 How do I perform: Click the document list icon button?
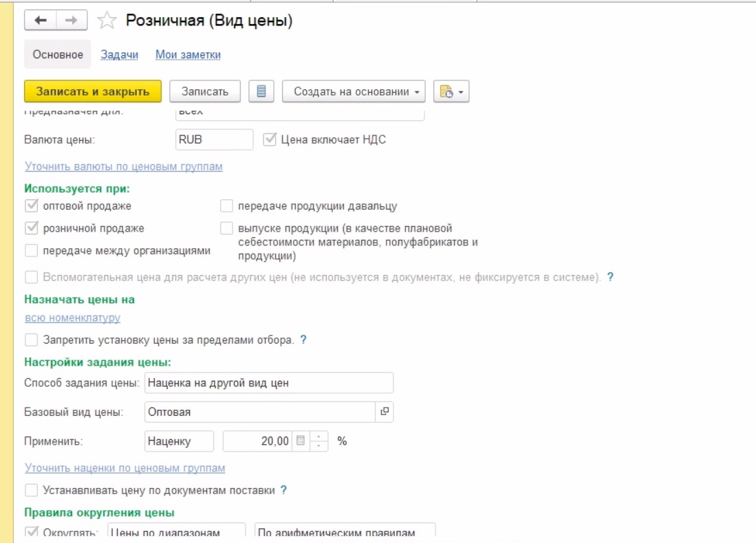pyautogui.click(x=261, y=91)
